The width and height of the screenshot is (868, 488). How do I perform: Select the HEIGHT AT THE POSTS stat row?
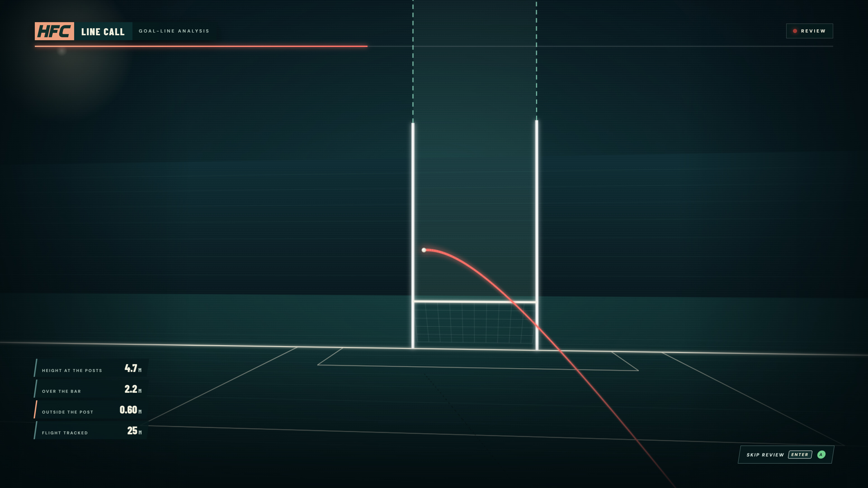tap(91, 368)
